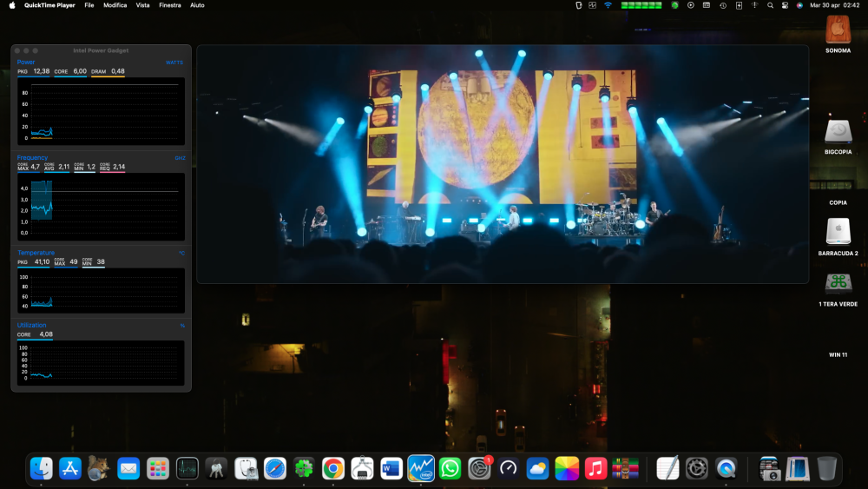Viewport: 868px width, 489px height.
Task: Open Finder from the Dock
Action: coord(42,468)
